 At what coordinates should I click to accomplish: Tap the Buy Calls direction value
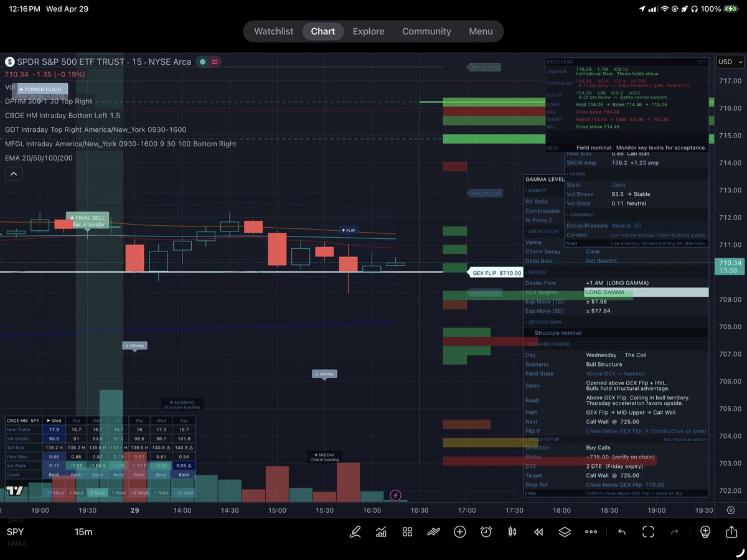pos(598,447)
